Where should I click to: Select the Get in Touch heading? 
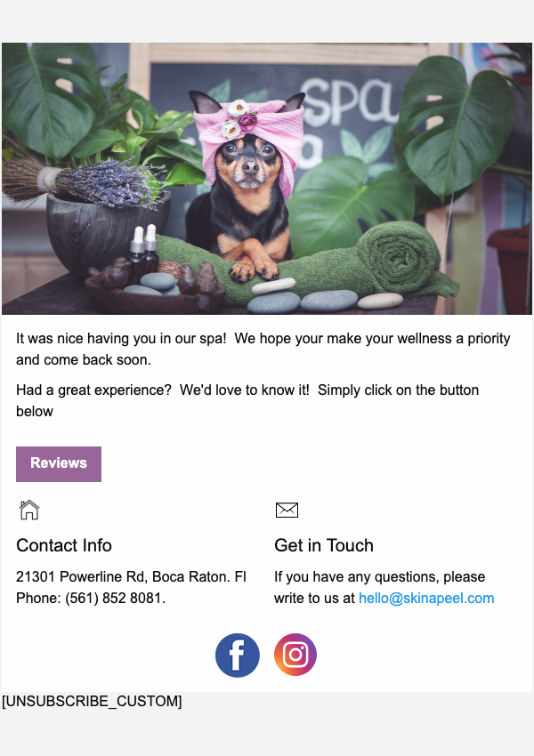[324, 545]
